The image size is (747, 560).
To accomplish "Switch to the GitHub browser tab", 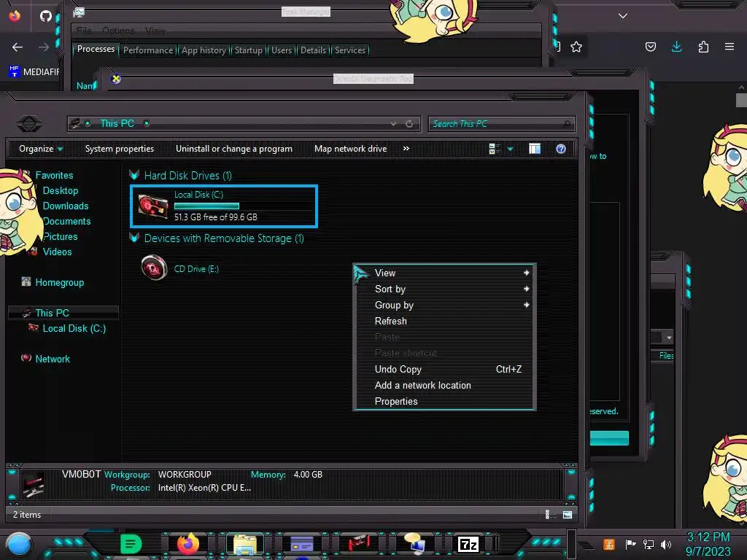I will (46, 16).
